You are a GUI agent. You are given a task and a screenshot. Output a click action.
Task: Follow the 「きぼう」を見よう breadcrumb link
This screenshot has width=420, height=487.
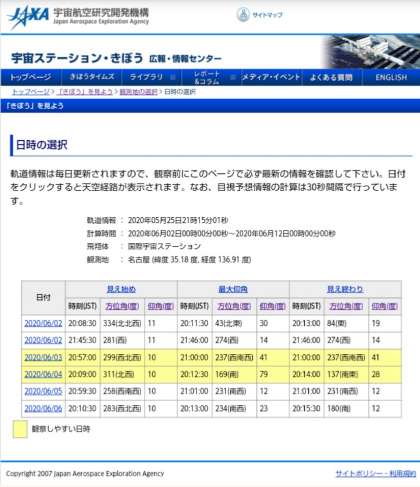point(85,92)
